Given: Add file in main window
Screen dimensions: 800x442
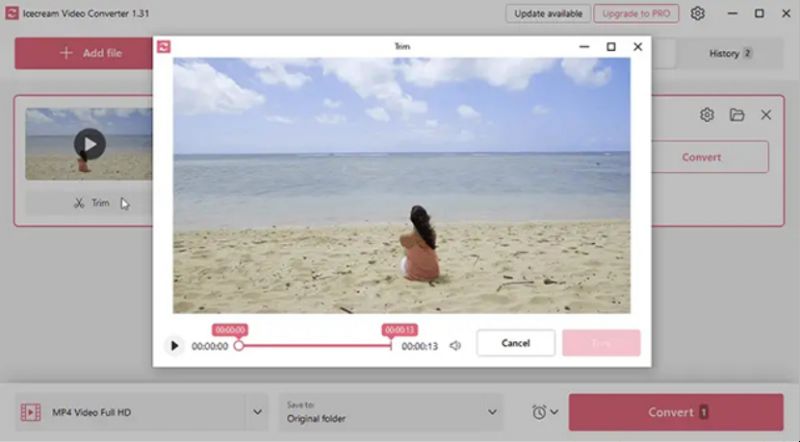Looking at the screenshot, I should tap(84, 53).
